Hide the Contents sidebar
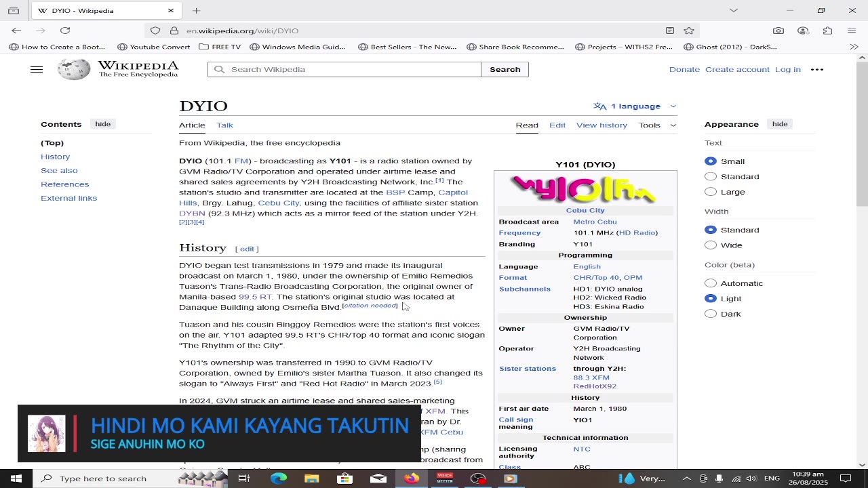868x488 pixels. 103,124
